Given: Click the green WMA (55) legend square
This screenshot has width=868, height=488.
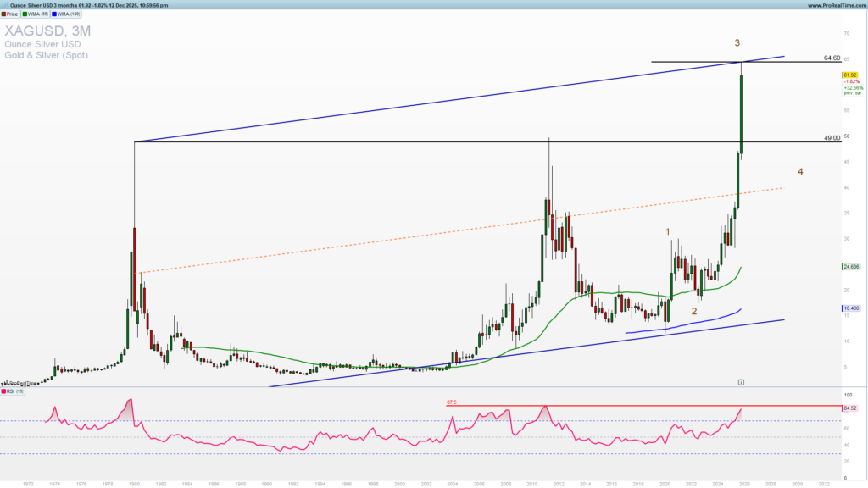Looking at the screenshot, I should (x=25, y=13).
